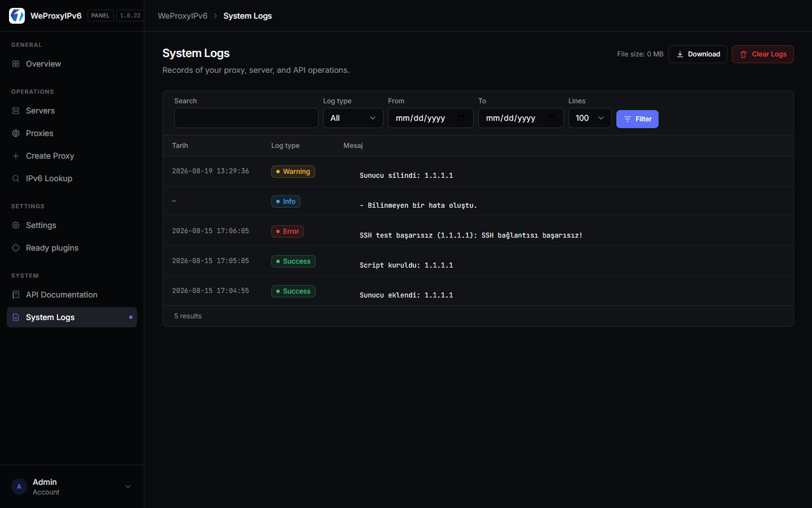This screenshot has width=812, height=508.
Task: Click Success badge for Script kuruldu row
Action: (x=293, y=261)
